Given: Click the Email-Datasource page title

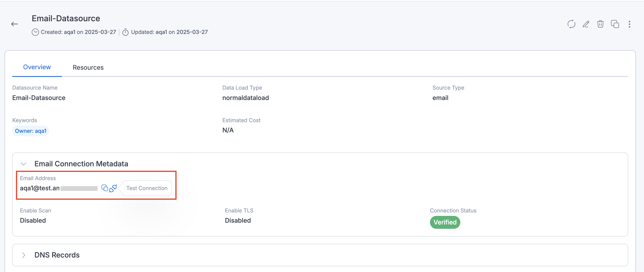Looking at the screenshot, I should (66, 19).
